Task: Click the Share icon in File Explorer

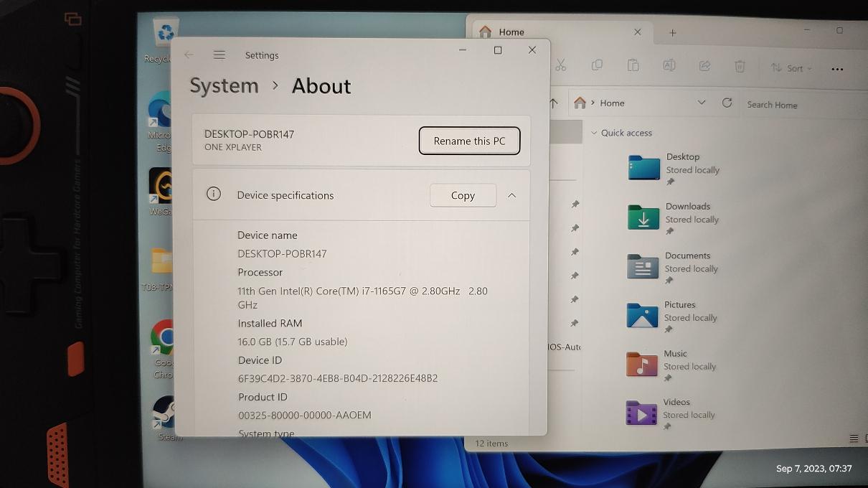Action: coord(704,66)
